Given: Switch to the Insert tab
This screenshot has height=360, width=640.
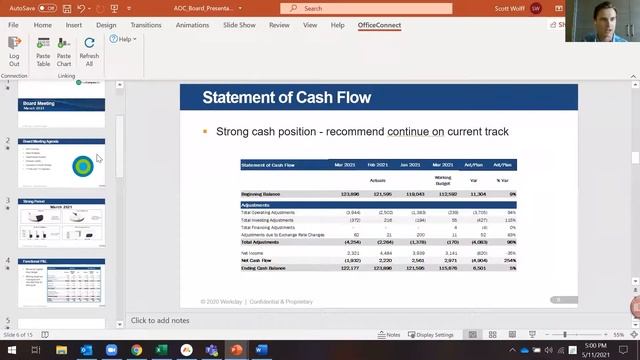Looking at the screenshot, I should coord(74,25).
